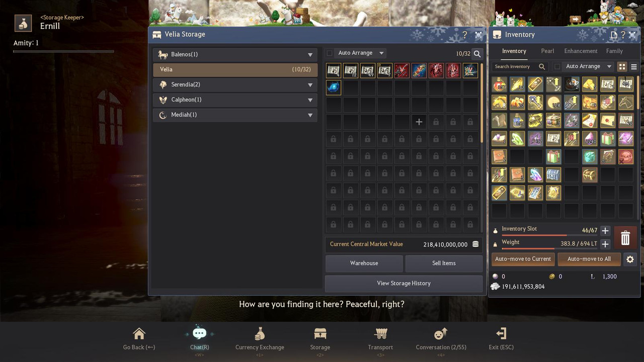Select the sealed letter item in inventory
The height and width of the screenshot is (362, 644).
[x=608, y=121]
